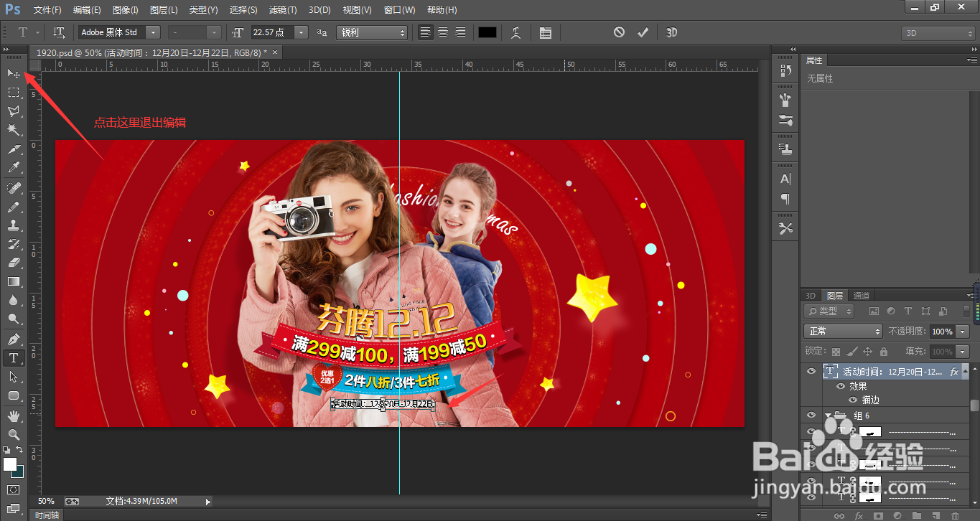This screenshot has height=521, width=980.
Task: Select the Zoom tool
Action: click(14, 434)
